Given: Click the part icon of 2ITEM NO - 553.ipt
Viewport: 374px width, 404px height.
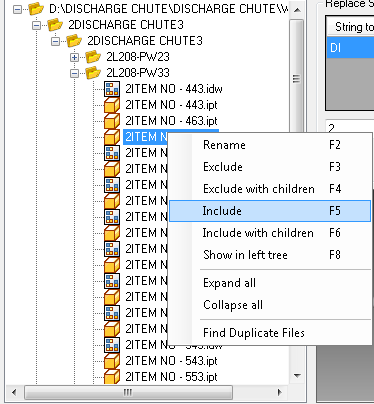Looking at the screenshot, I should tap(112, 377).
